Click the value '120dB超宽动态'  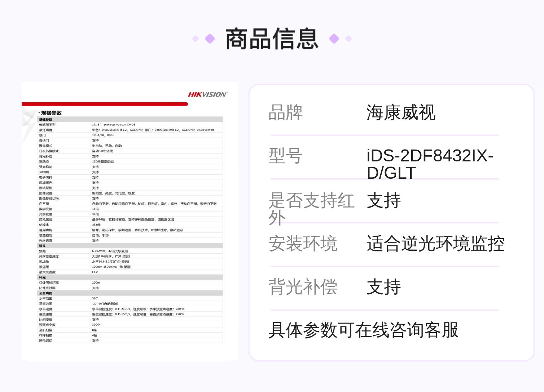[103, 161]
